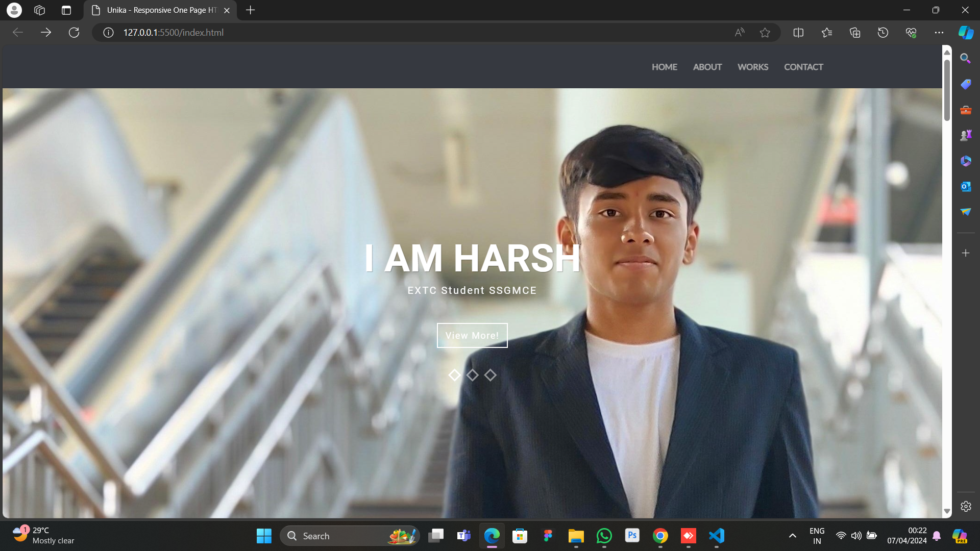Refresh the current page
Image resolution: width=980 pixels, height=551 pixels.
click(x=74, y=33)
